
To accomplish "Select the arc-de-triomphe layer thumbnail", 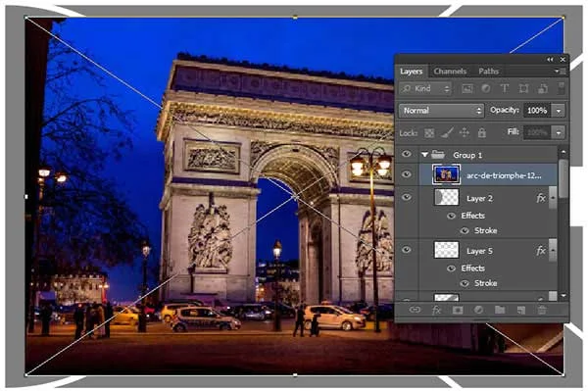I will [446, 174].
